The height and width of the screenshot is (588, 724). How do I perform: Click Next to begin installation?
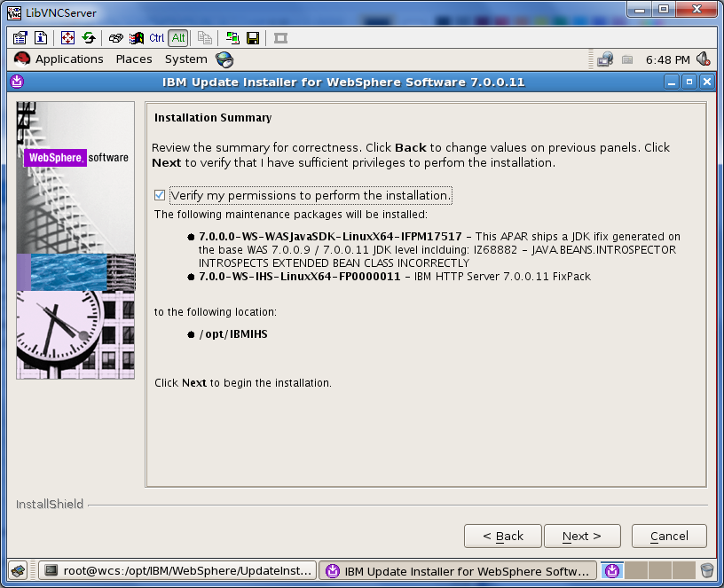point(582,536)
